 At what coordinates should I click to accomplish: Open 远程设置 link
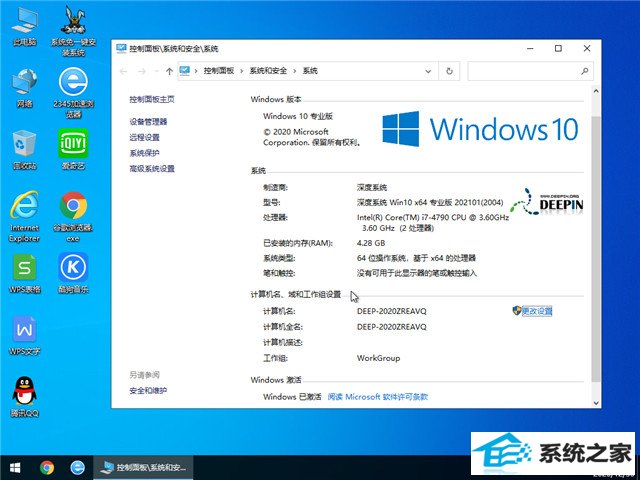(144, 137)
